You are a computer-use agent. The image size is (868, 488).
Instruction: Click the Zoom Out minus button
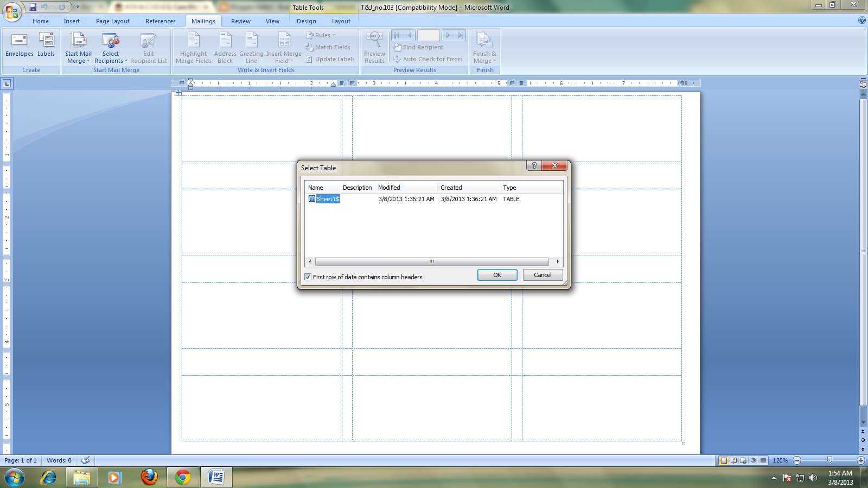pos(797,460)
